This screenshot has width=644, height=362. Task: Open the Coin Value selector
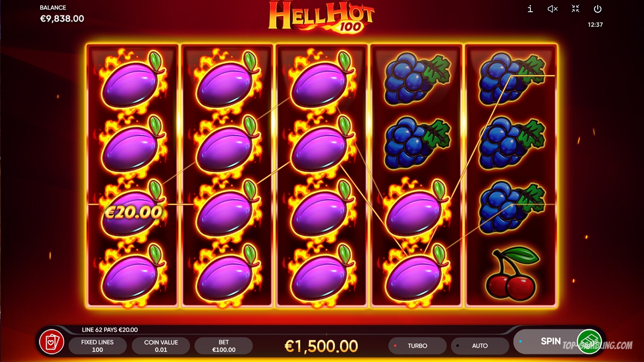161,346
